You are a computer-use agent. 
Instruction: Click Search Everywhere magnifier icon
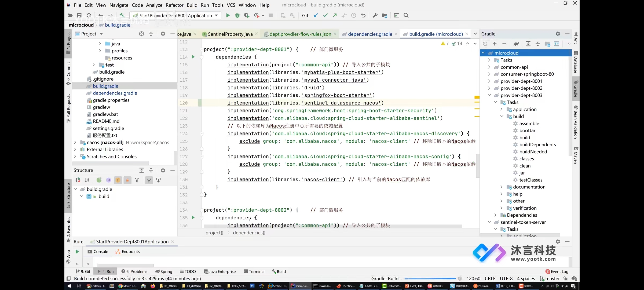pos(406,16)
